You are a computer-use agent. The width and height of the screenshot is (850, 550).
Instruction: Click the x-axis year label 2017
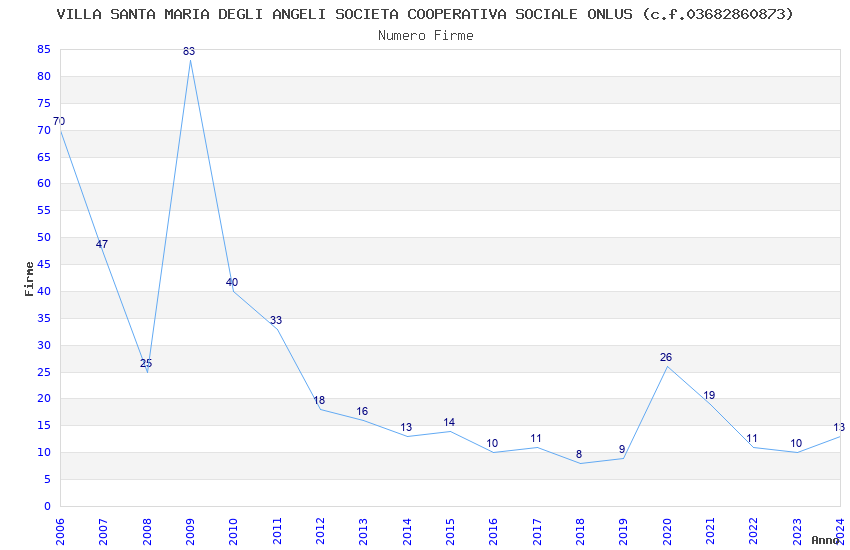click(x=537, y=531)
